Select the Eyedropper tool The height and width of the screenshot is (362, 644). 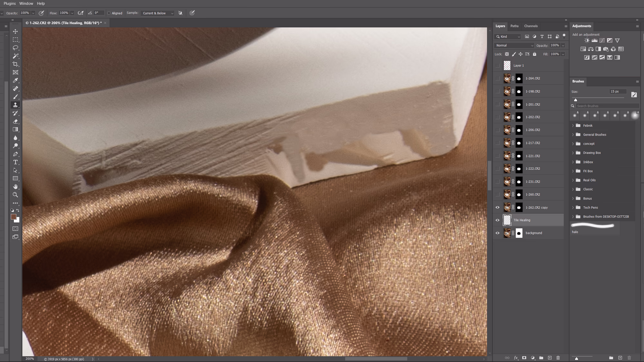point(15,80)
